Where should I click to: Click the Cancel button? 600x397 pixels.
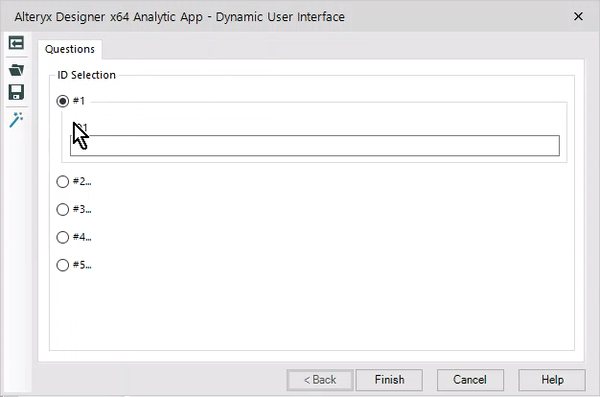coord(470,380)
